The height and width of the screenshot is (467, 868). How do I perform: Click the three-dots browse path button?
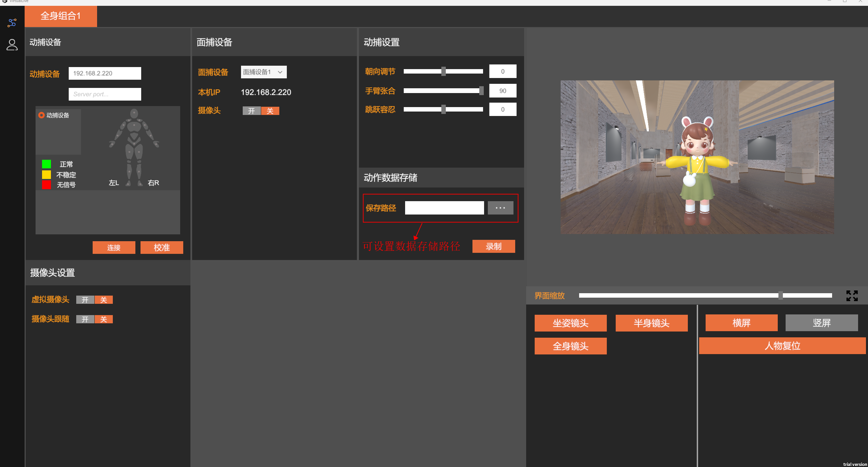tap(500, 208)
